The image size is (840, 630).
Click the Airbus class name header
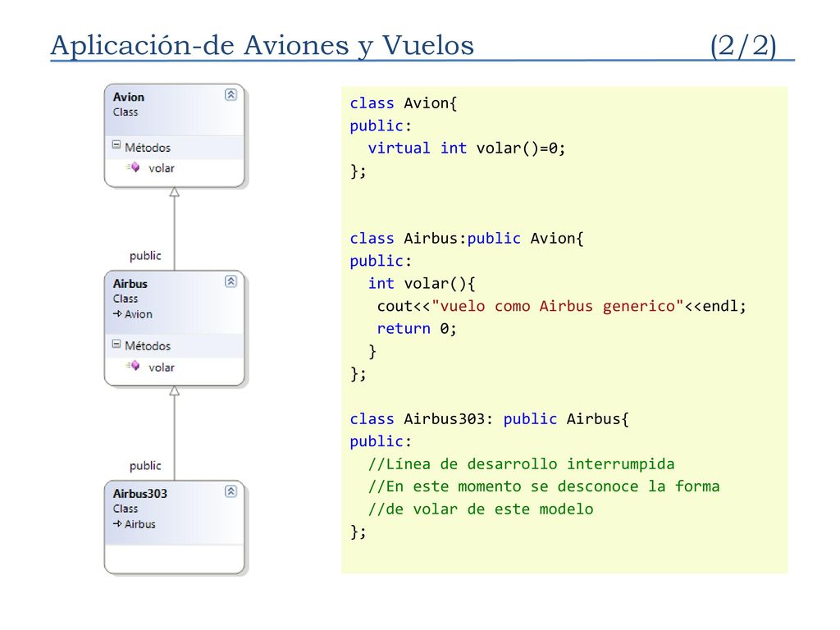(x=130, y=283)
